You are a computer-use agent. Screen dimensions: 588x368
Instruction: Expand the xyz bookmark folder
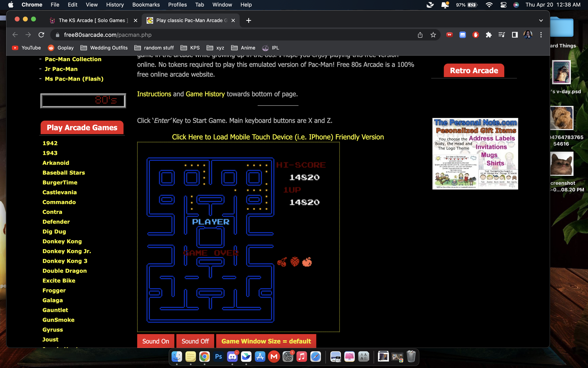[215, 48]
